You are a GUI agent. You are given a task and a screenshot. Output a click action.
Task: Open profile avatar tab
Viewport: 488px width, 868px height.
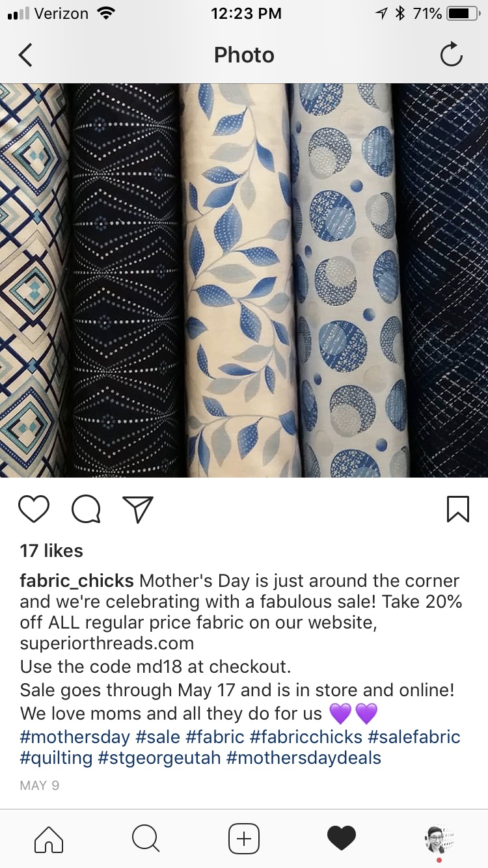pyautogui.click(x=439, y=839)
